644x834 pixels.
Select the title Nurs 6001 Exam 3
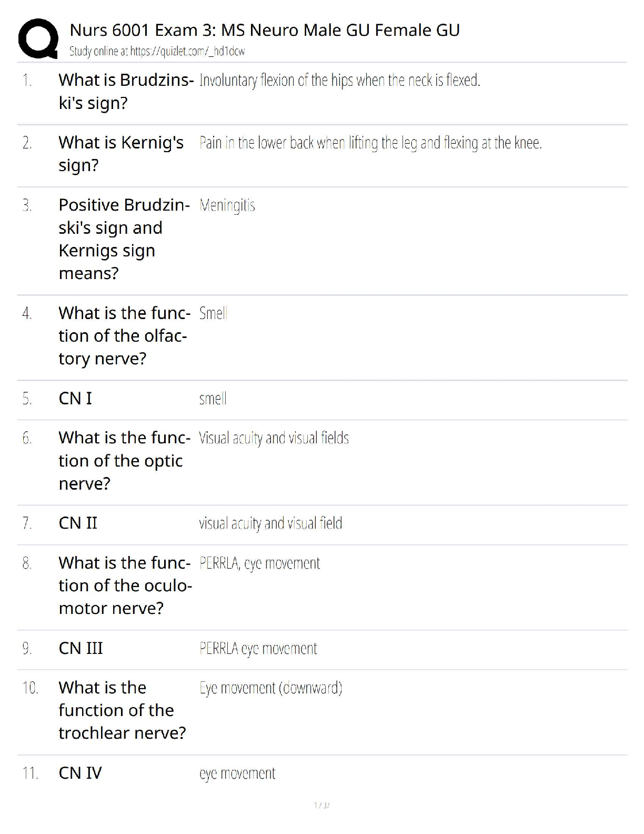pos(265,30)
